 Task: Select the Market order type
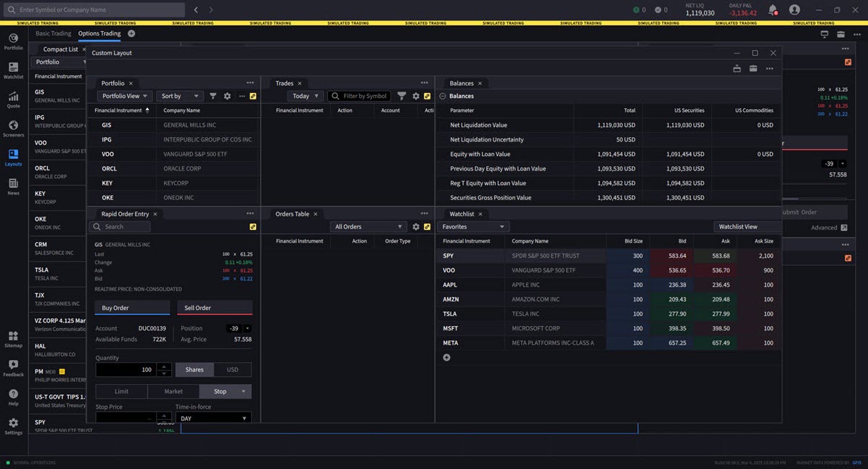173,391
